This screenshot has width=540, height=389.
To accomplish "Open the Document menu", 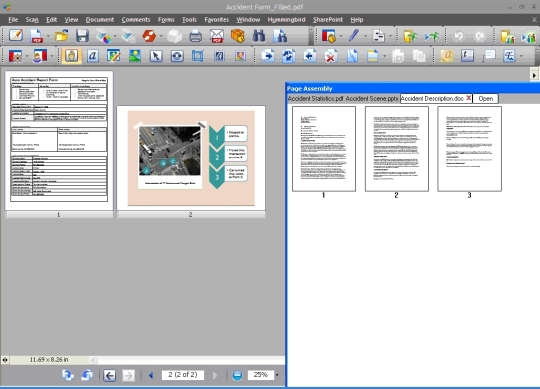I will click(100, 20).
